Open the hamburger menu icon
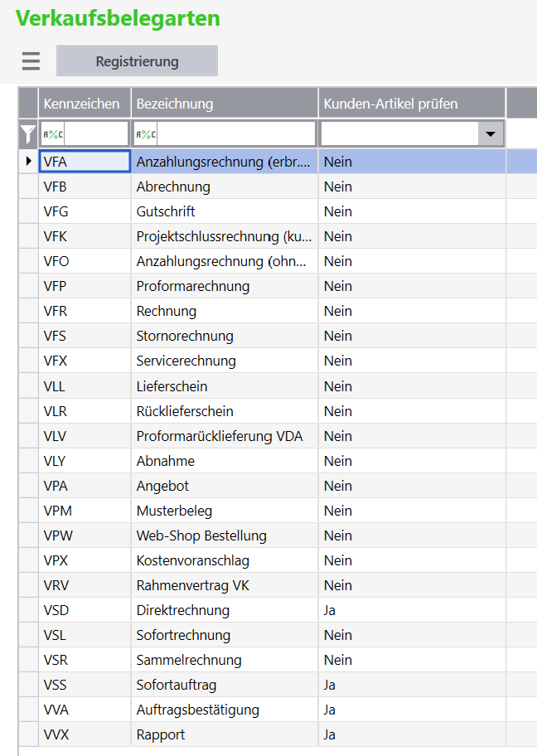The width and height of the screenshot is (537, 756). (31, 61)
